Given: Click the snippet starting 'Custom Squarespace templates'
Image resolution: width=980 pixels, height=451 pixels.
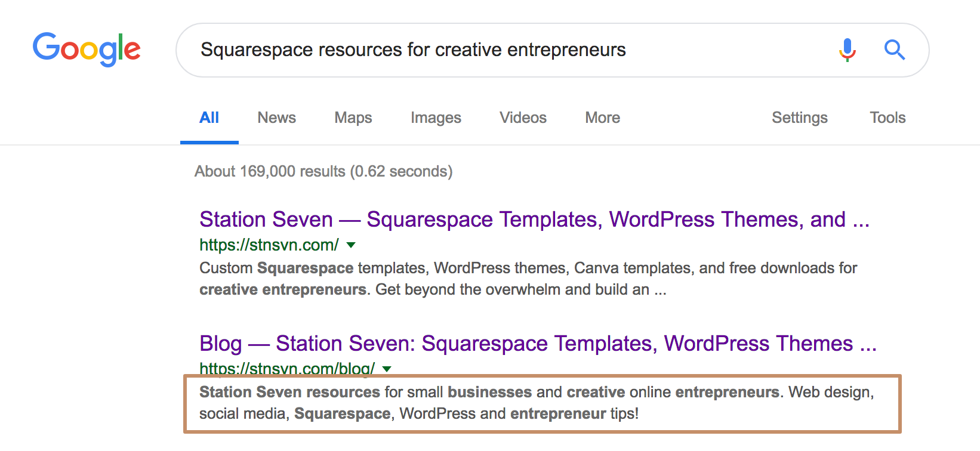Looking at the screenshot, I should point(528,279).
